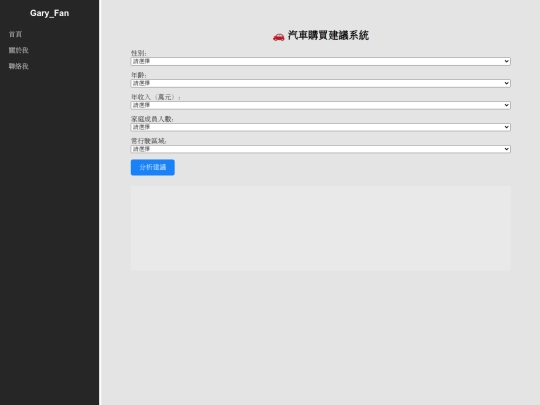Click the blue 分析建議 button
The height and width of the screenshot is (405, 540).
click(x=153, y=167)
